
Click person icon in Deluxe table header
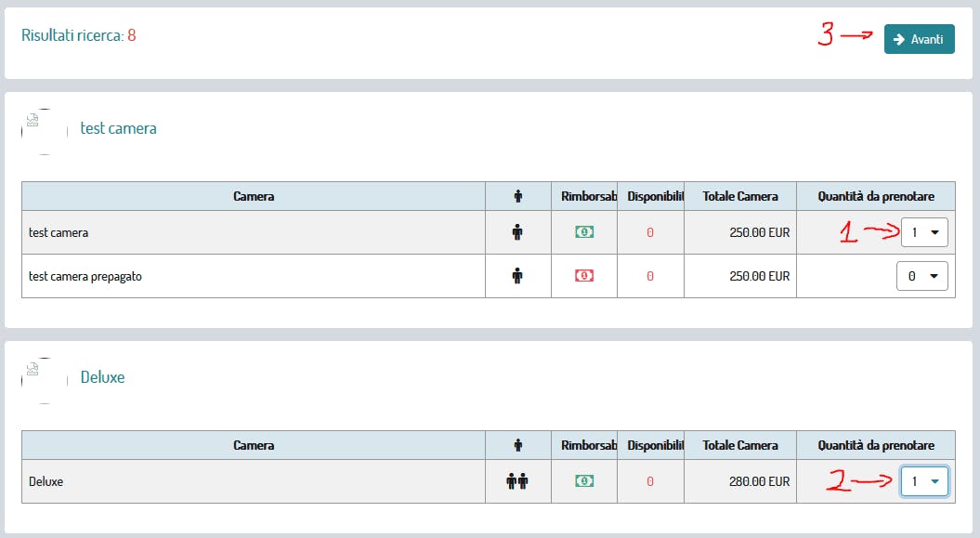click(518, 445)
